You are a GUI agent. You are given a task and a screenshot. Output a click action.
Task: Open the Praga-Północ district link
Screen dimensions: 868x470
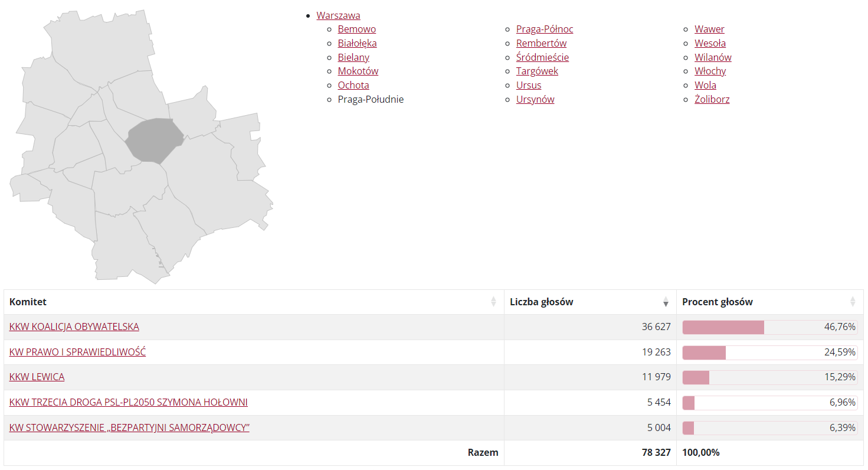(x=545, y=29)
